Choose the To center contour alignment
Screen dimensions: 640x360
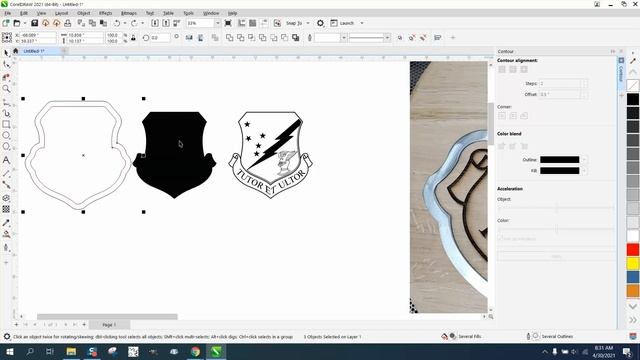(x=502, y=69)
